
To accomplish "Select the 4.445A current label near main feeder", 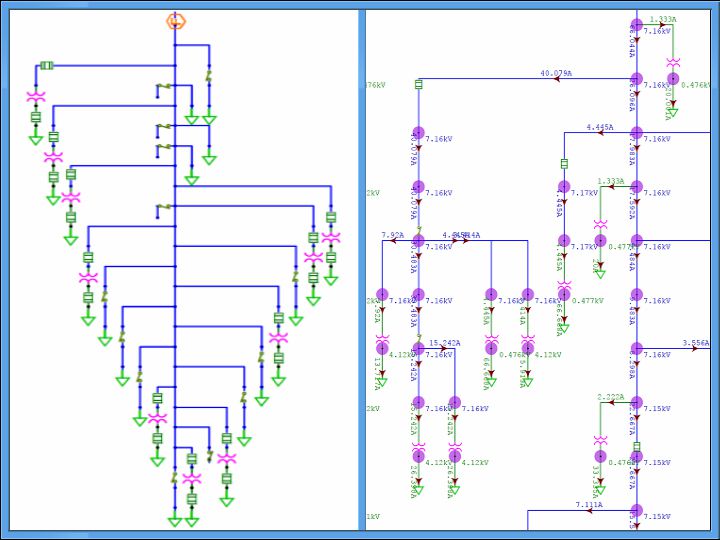I will [x=598, y=127].
